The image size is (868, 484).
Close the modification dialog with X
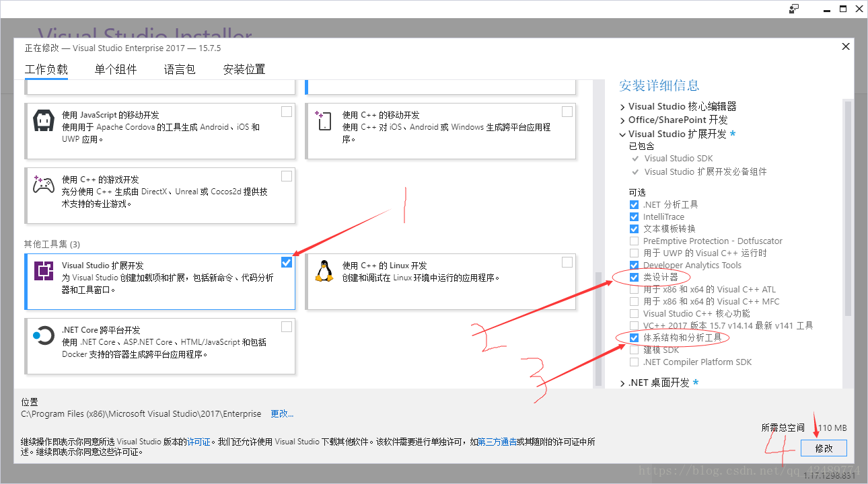pos(846,46)
